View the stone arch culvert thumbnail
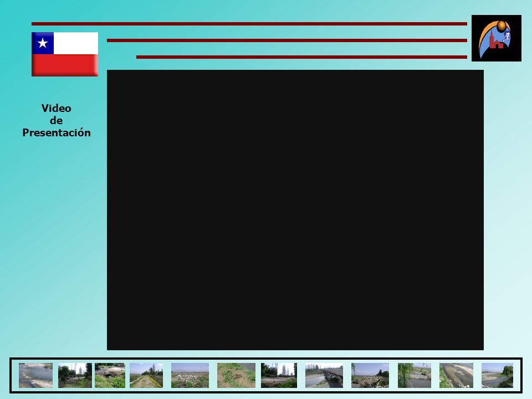 click(110, 375)
